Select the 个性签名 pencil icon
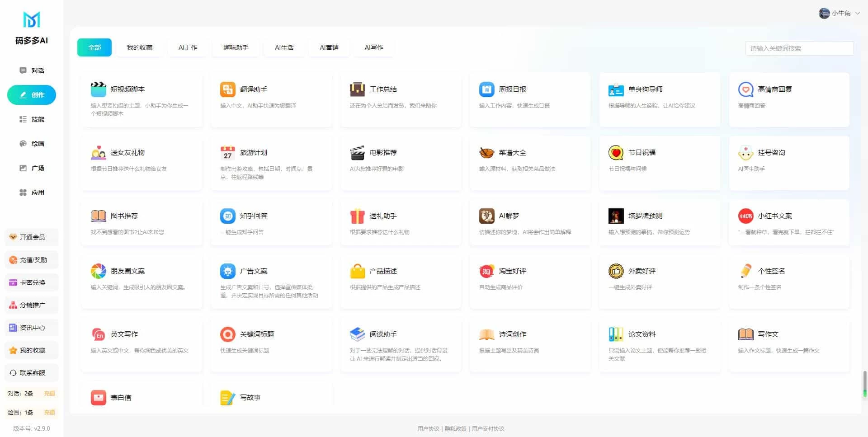This screenshot has width=868, height=437. click(x=745, y=271)
